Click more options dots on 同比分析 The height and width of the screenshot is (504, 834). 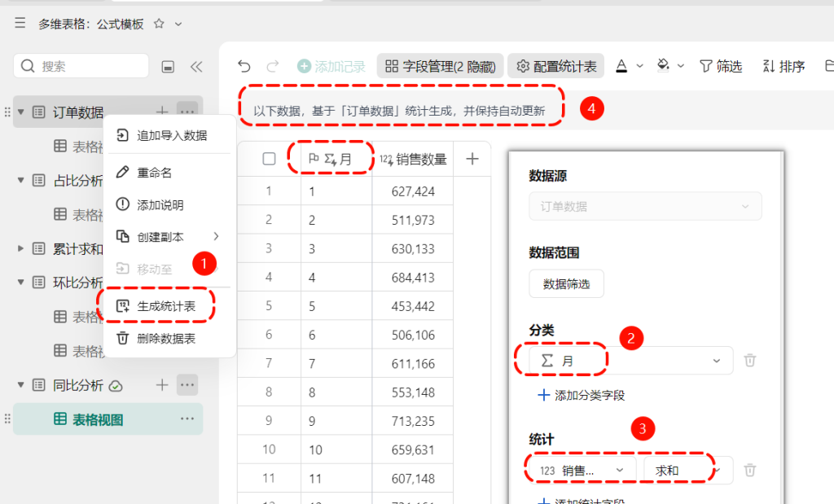[x=187, y=385]
